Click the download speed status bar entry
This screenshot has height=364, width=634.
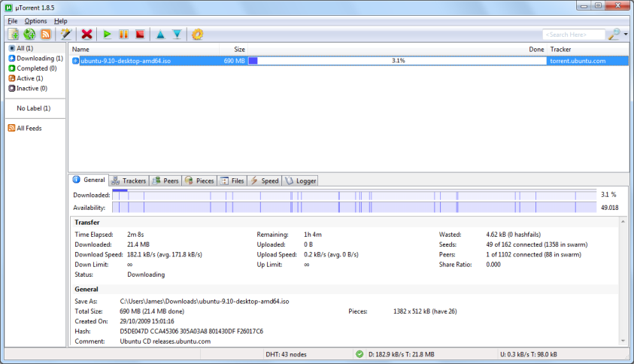tap(402, 354)
